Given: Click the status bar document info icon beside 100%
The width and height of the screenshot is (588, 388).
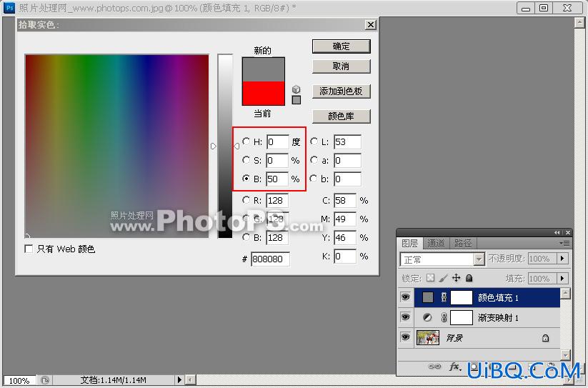Looking at the screenshot, I should coord(44,380).
